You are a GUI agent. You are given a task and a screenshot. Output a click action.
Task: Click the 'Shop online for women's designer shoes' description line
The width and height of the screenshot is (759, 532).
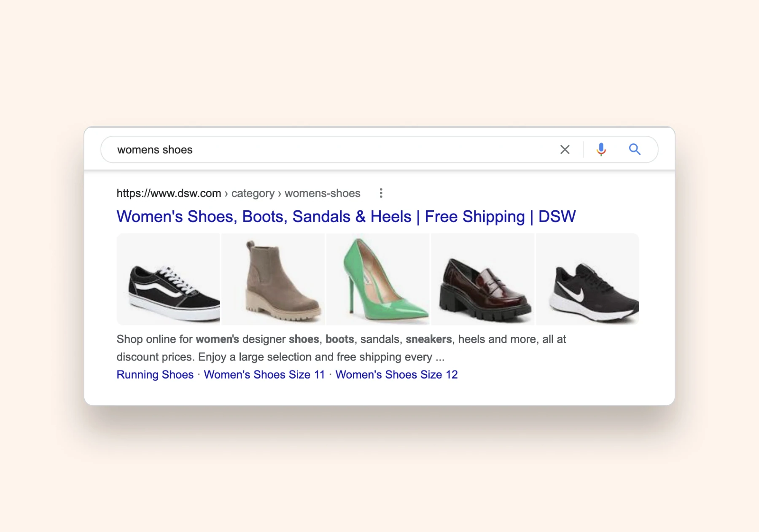341,339
